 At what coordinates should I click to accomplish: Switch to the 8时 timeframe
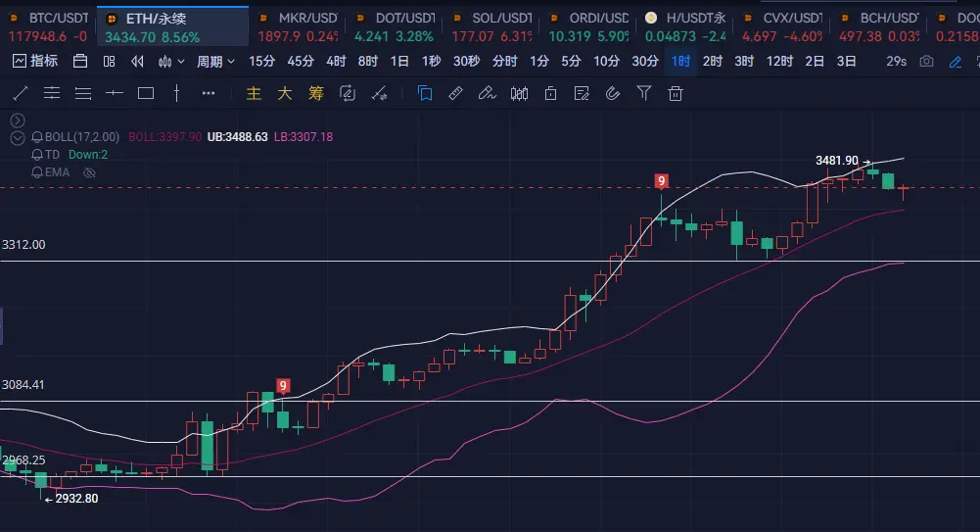[367, 62]
